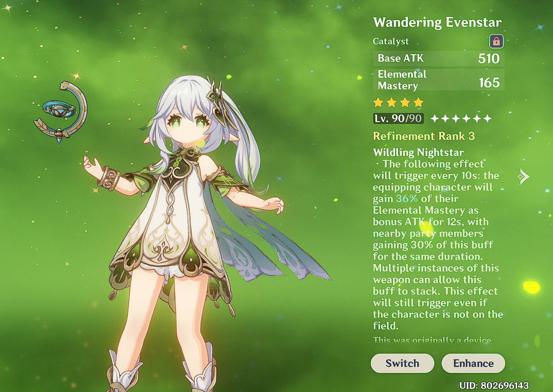Toggle the weapon lock icon
The width and height of the screenshot is (553, 392).
tap(496, 41)
